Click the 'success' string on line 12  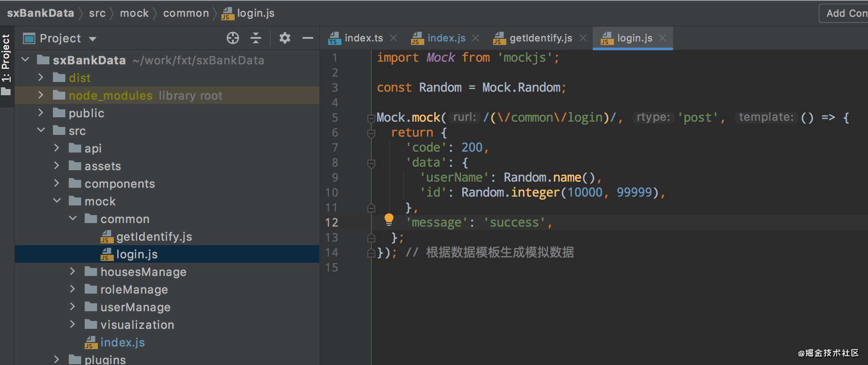514,223
